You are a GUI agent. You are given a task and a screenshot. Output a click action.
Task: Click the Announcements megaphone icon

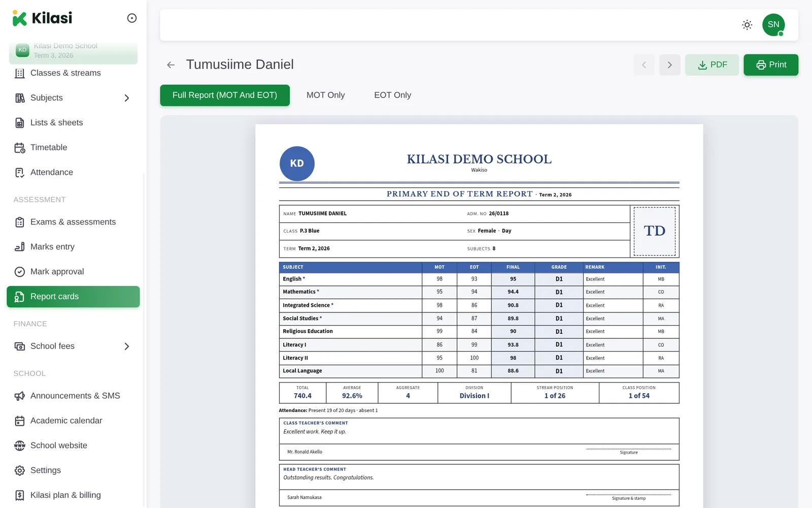(x=20, y=396)
